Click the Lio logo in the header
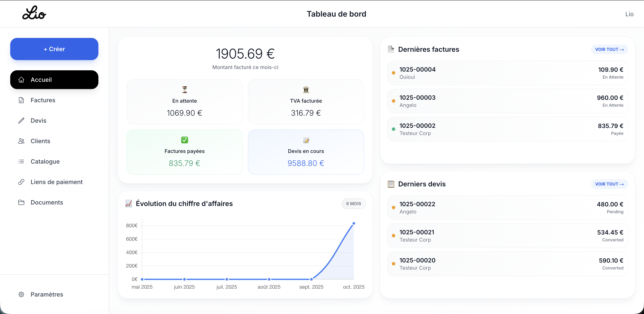 34,13
